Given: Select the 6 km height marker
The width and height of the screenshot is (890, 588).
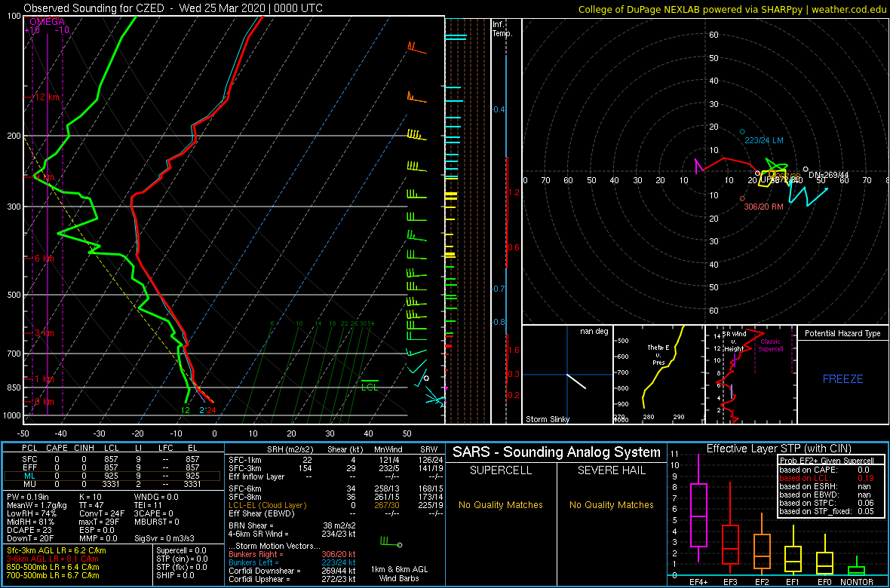Looking at the screenshot, I should point(44,259).
